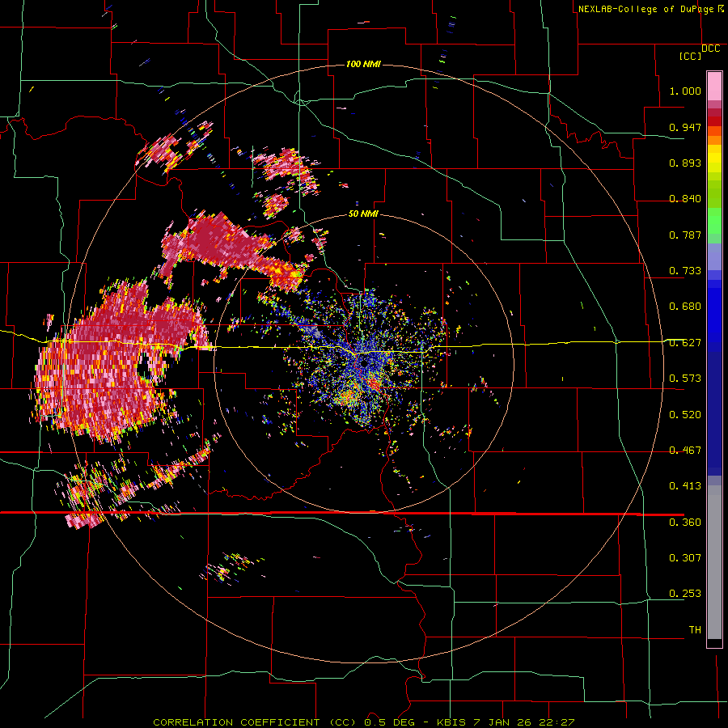Click the 0.573 scale value
The height and width of the screenshot is (728, 728).
click(685, 379)
